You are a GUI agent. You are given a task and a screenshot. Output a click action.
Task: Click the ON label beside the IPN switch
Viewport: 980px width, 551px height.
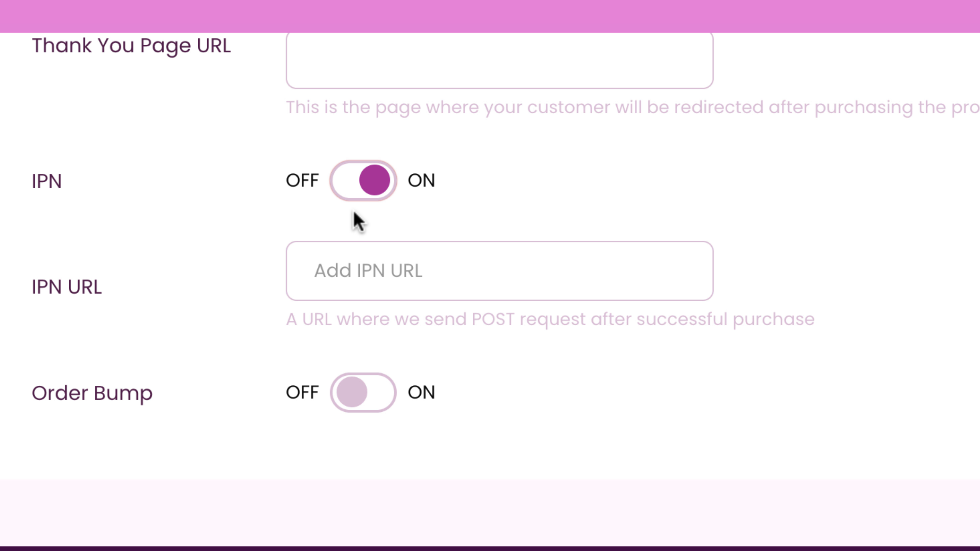(x=421, y=181)
